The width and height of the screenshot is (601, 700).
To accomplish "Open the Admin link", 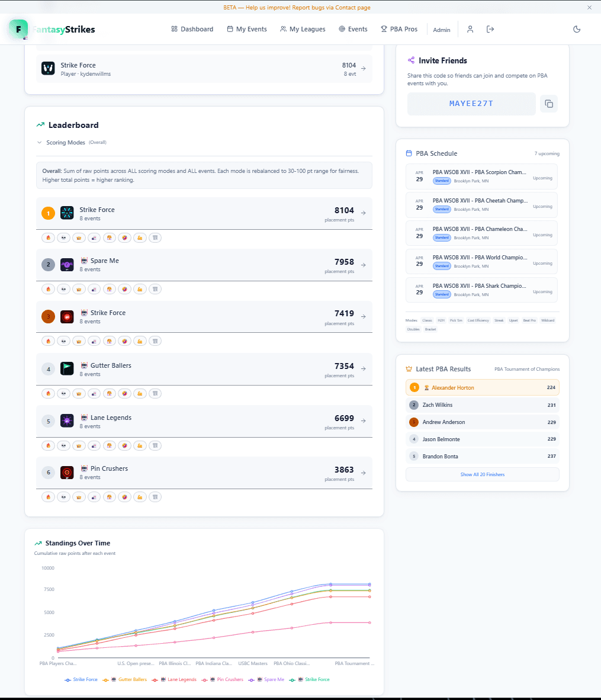I will [x=442, y=30].
